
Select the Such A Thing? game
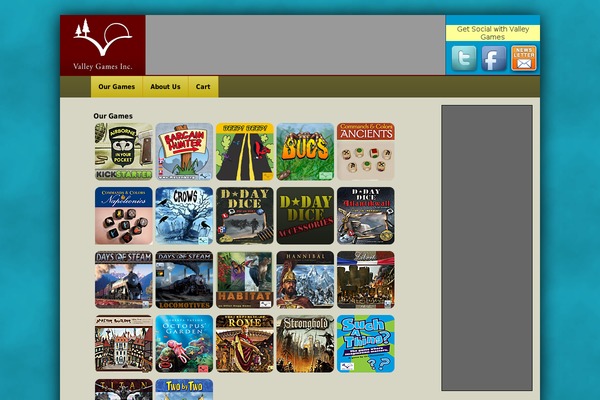[365, 344]
